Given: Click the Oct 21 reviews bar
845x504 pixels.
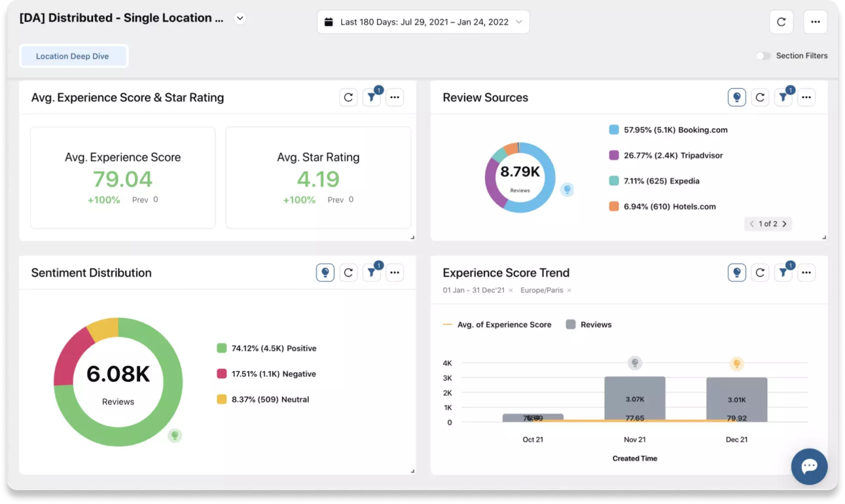Looking at the screenshot, I should 533,418.
